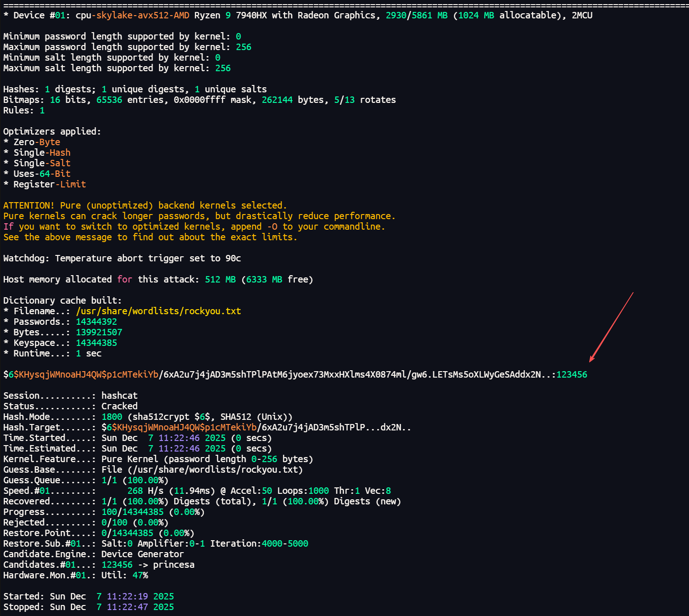
Task: Click the Rules count value 1
Action: pos(42,110)
